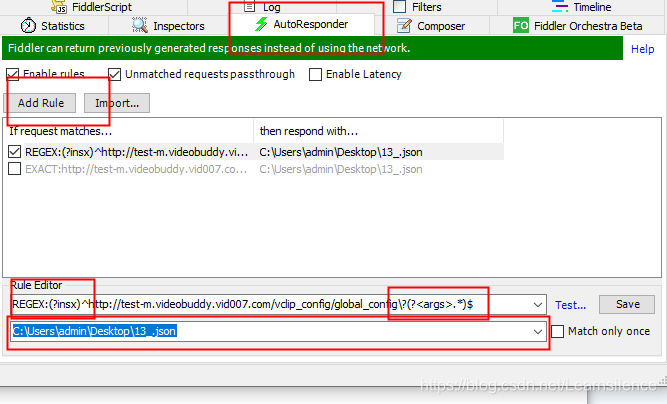
Task: Expand the REGEX match rule dropdown arrow
Action: [x=538, y=305]
